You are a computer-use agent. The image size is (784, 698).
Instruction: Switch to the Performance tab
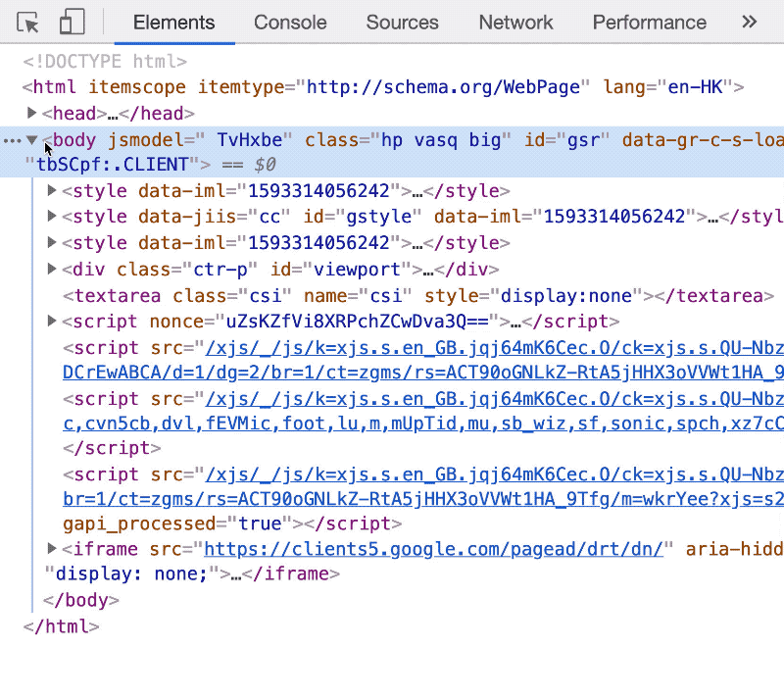[x=649, y=23]
